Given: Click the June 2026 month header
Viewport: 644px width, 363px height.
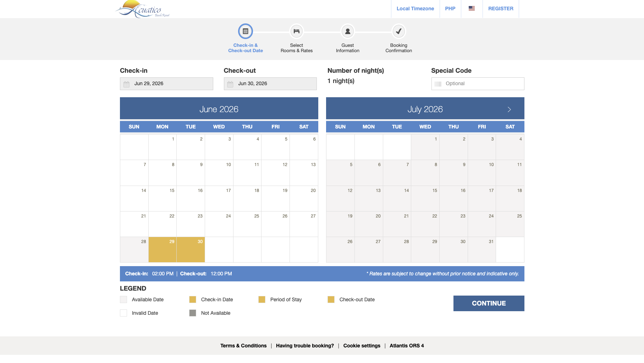Looking at the screenshot, I should coord(219,109).
